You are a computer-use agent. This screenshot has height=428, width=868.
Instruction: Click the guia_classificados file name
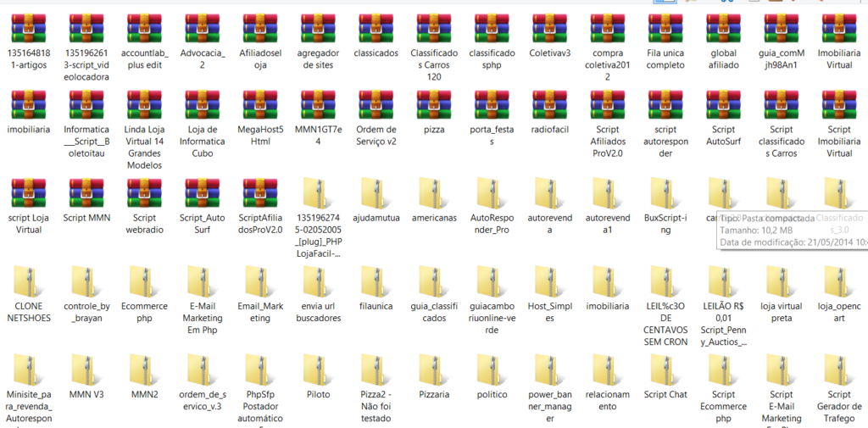point(434,312)
